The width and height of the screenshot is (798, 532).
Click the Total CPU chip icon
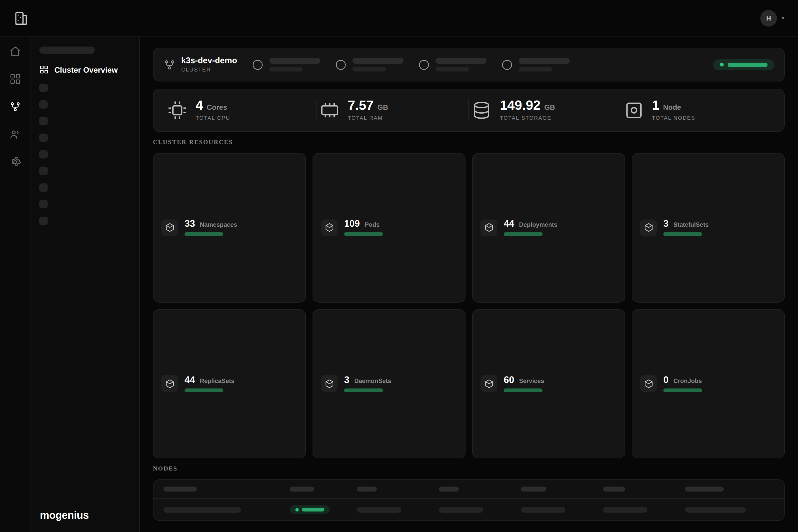pos(177,110)
